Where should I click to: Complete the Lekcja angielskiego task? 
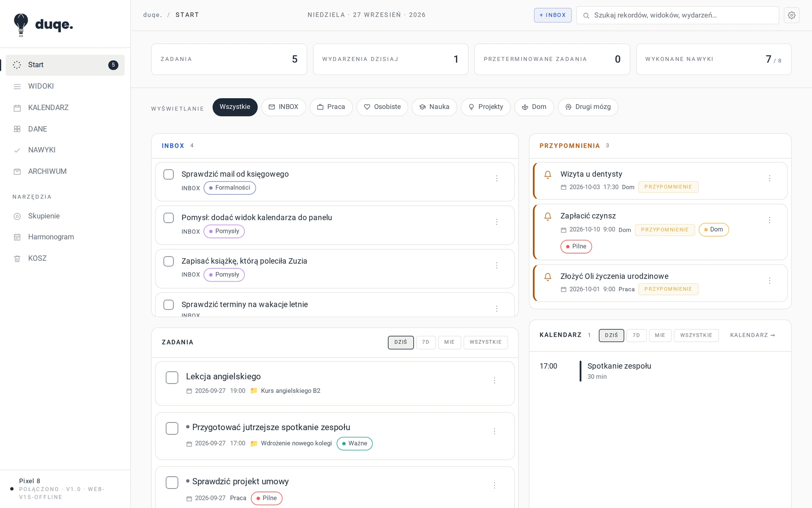tap(172, 378)
